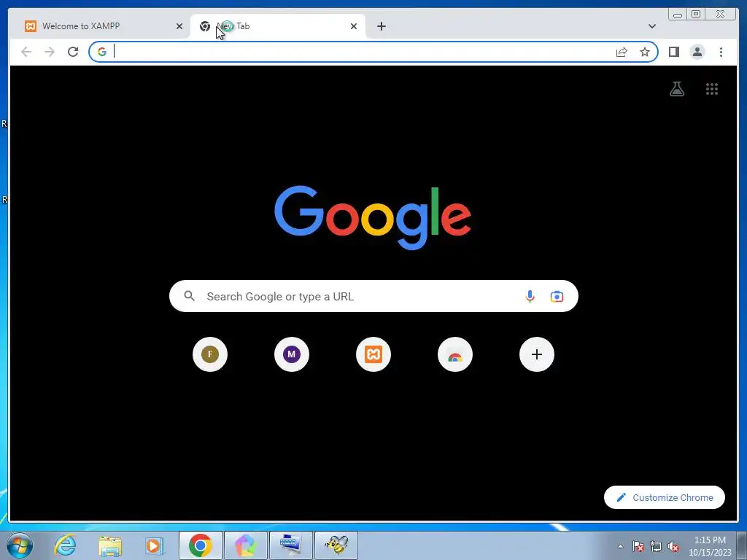The height and width of the screenshot is (560, 747).
Task: Expand the tab search dropdown
Action: coord(651,26)
